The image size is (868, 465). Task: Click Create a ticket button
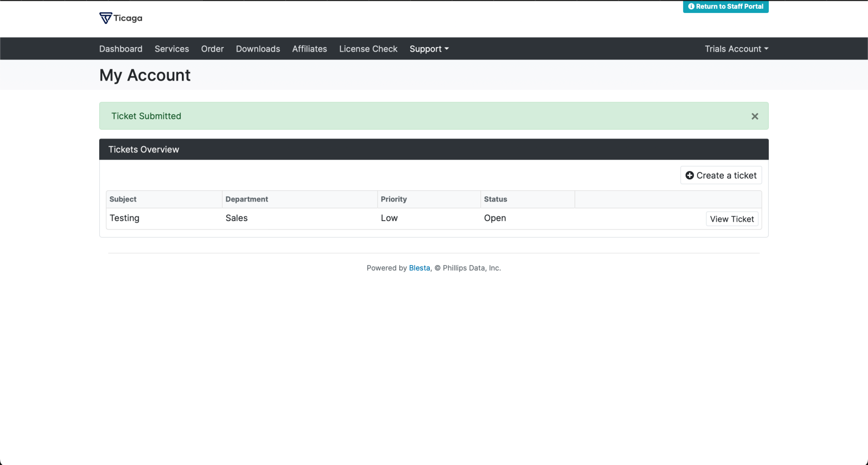pyautogui.click(x=721, y=175)
